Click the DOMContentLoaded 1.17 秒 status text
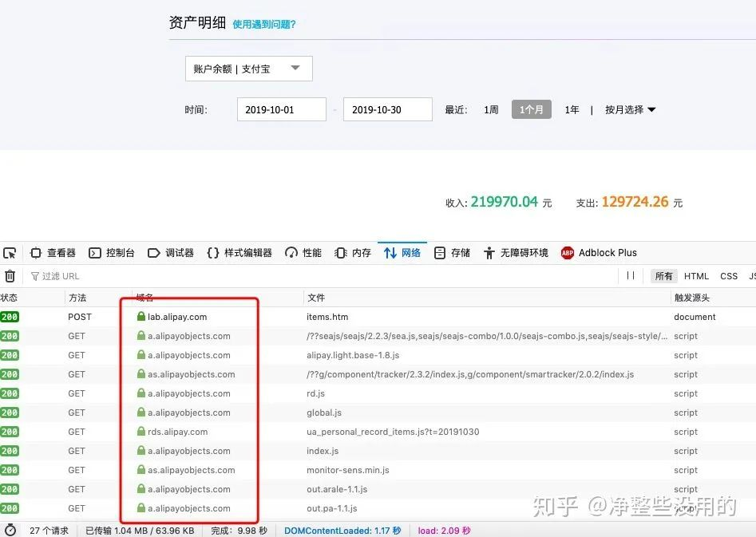Screen dimensions: 756x537 [x=342, y=531]
